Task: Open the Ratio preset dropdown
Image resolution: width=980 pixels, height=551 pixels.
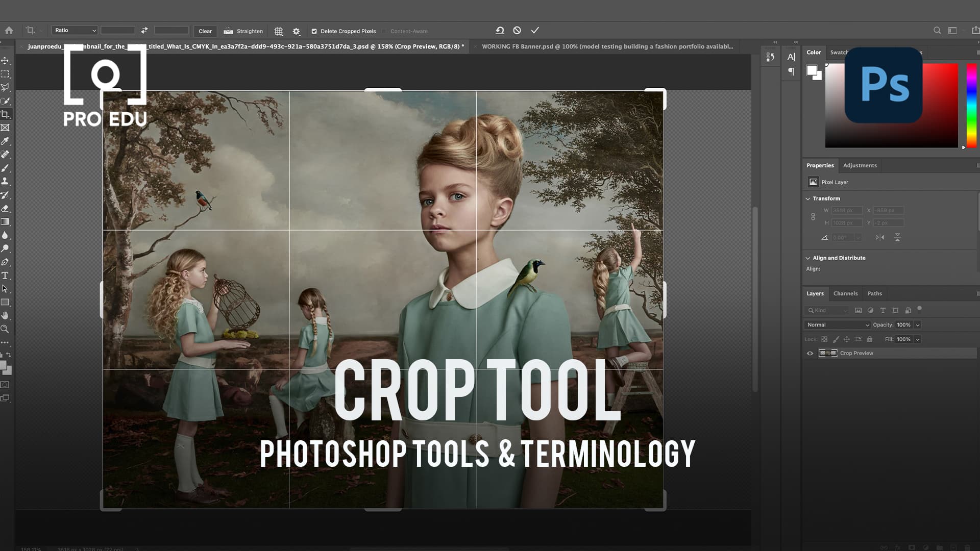Action: (74, 30)
